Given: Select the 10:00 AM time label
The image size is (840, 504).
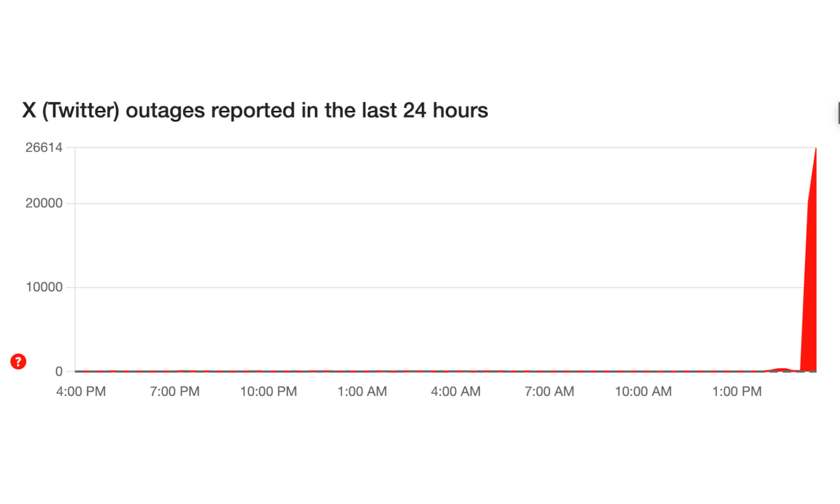Looking at the screenshot, I should pyautogui.click(x=643, y=392).
